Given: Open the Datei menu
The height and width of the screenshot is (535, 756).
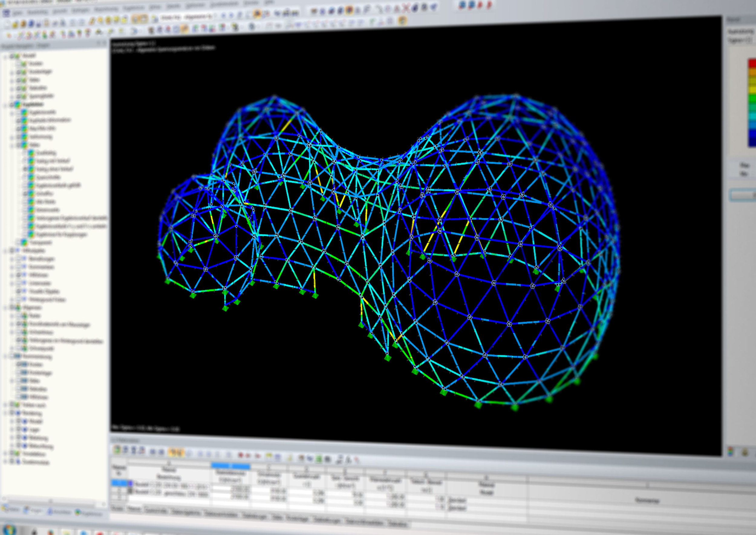Looking at the screenshot, I should pyautogui.click(x=18, y=13).
